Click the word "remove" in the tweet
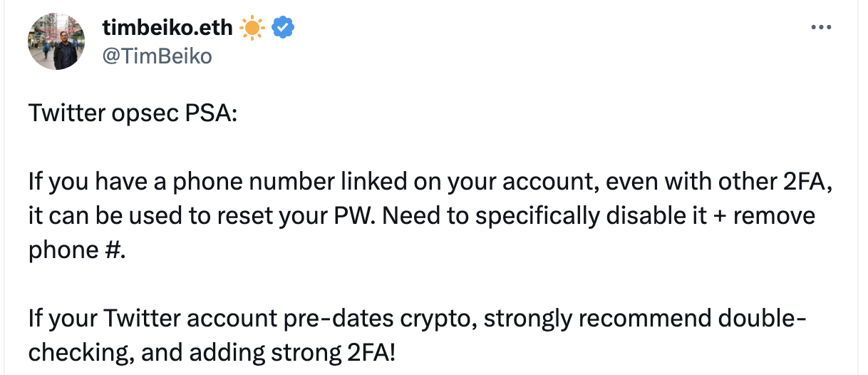 click(775, 216)
